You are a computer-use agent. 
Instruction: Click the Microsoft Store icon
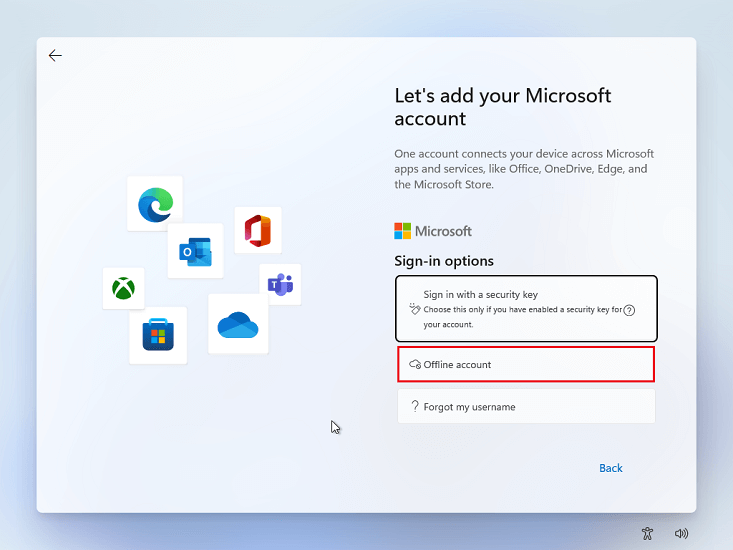pyautogui.click(x=158, y=335)
